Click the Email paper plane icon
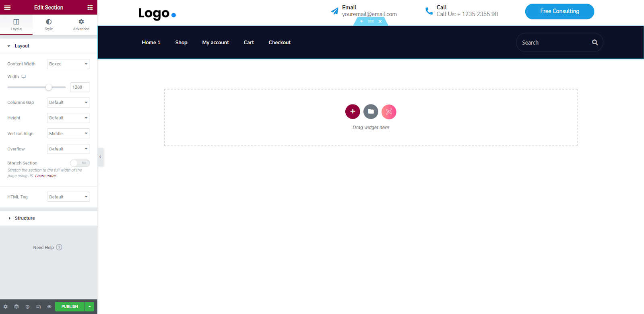The image size is (644, 314). pyautogui.click(x=335, y=11)
